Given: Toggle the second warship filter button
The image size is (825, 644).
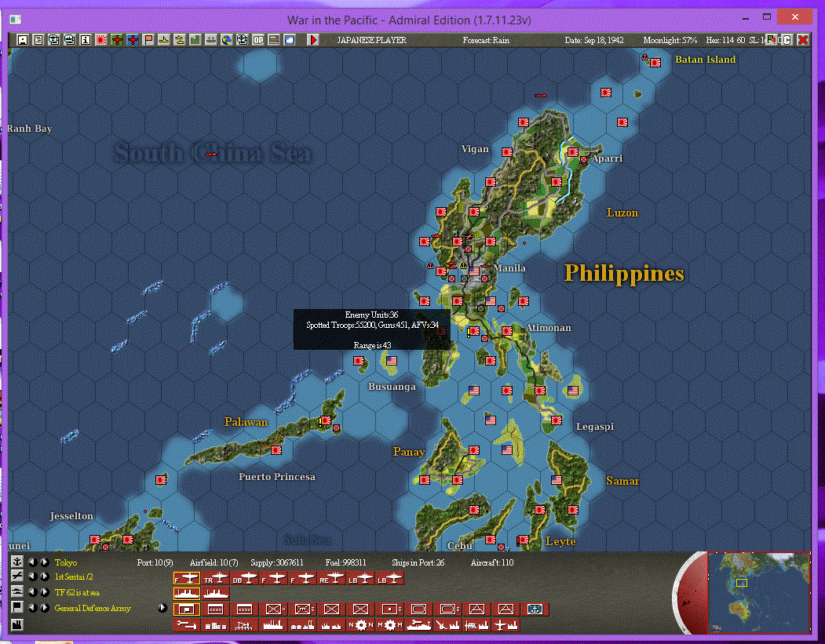Looking at the screenshot, I should pos(216,594).
